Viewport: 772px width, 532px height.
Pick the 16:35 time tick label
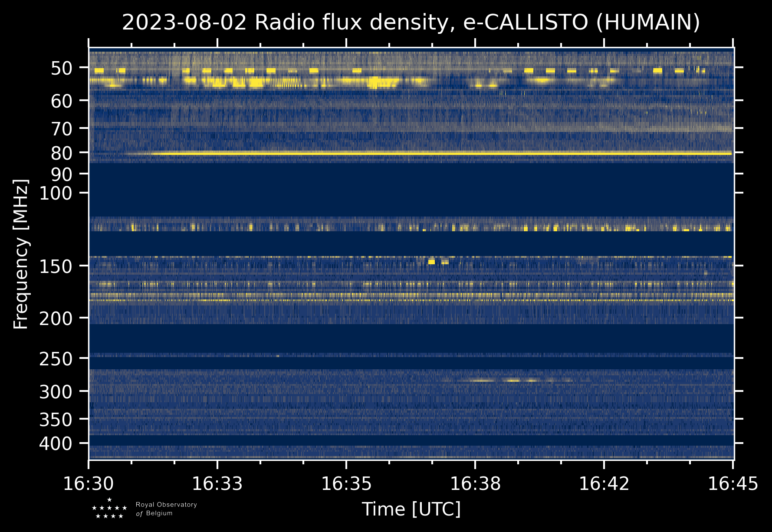pyautogui.click(x=346, y=483)
